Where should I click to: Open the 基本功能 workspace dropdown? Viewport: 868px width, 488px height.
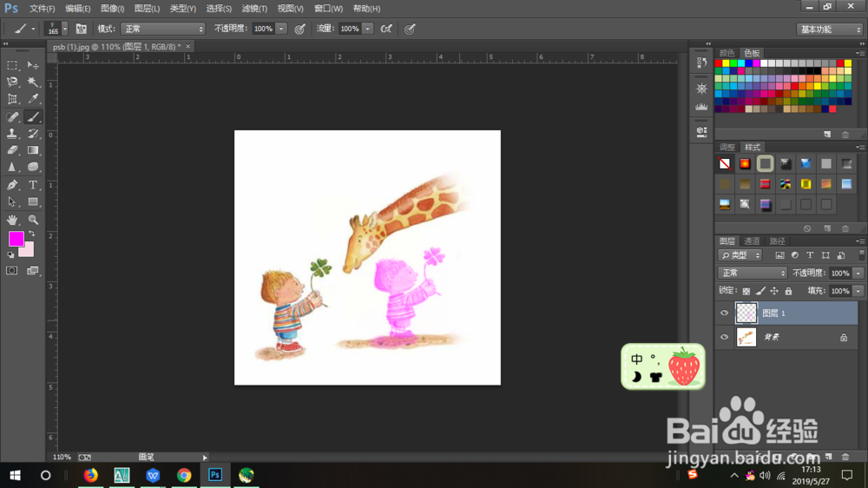(829, 30)
